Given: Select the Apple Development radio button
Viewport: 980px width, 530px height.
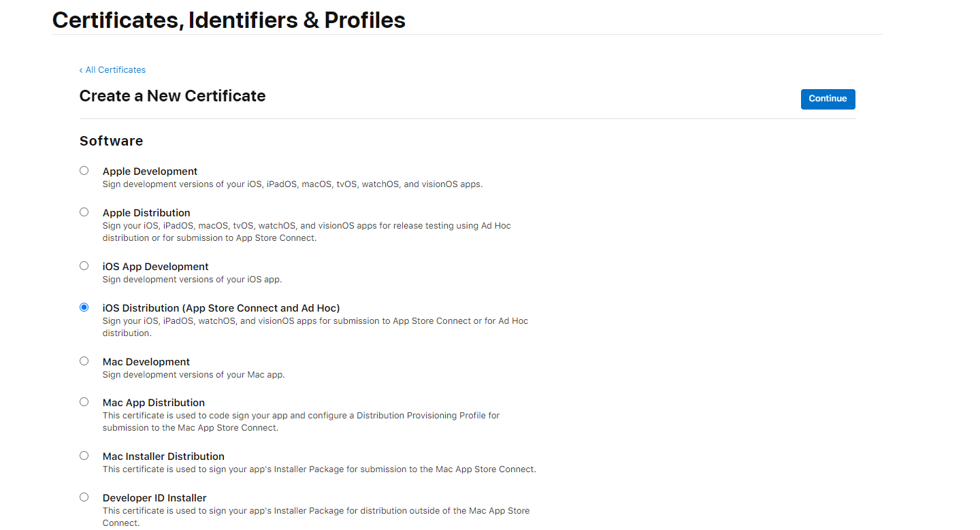Looking at the screenshot, I should point(84,171).
